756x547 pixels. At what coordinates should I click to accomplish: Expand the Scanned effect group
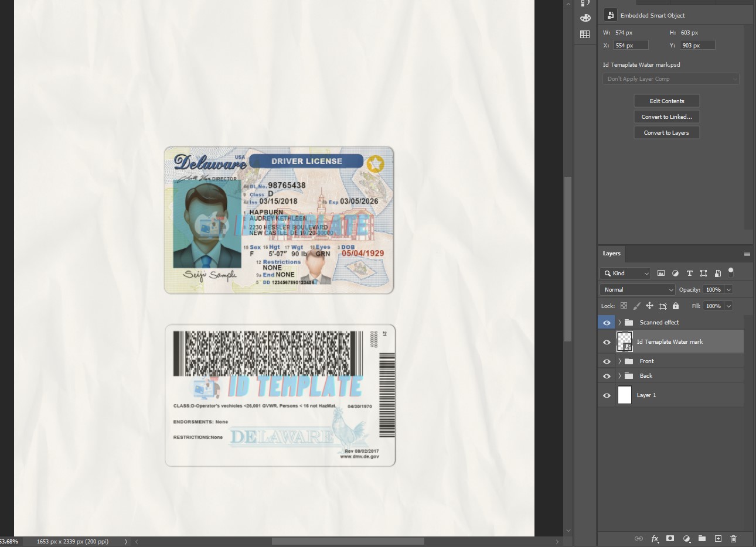tap(619, 323)
